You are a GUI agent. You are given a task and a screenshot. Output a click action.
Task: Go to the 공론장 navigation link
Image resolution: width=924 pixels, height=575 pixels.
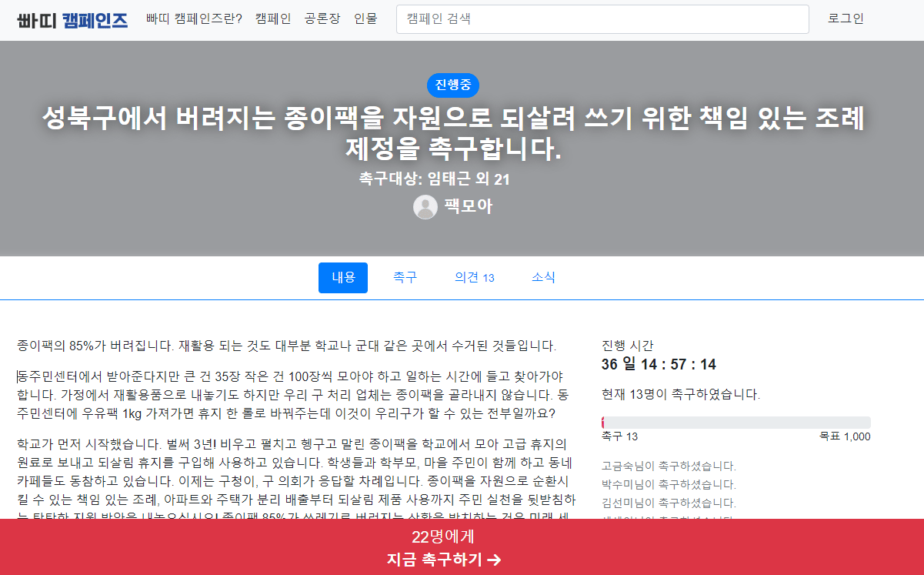click(x=322, y=19)
